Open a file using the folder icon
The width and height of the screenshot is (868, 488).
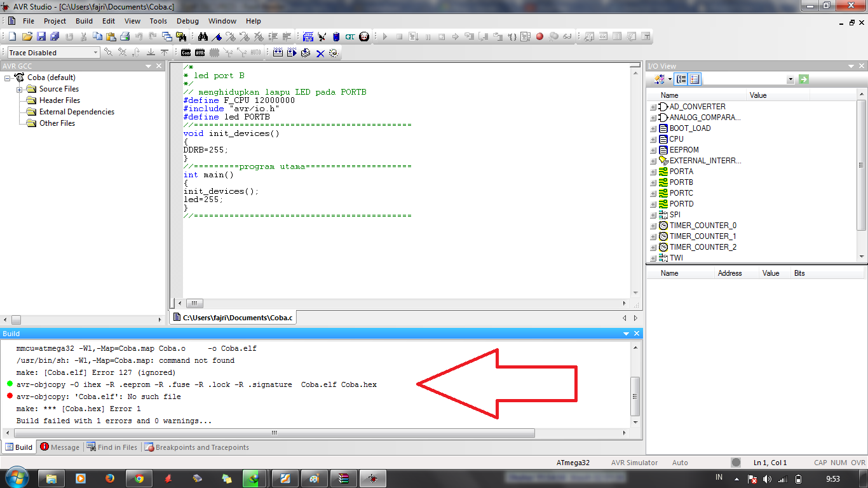click(27, 36)
